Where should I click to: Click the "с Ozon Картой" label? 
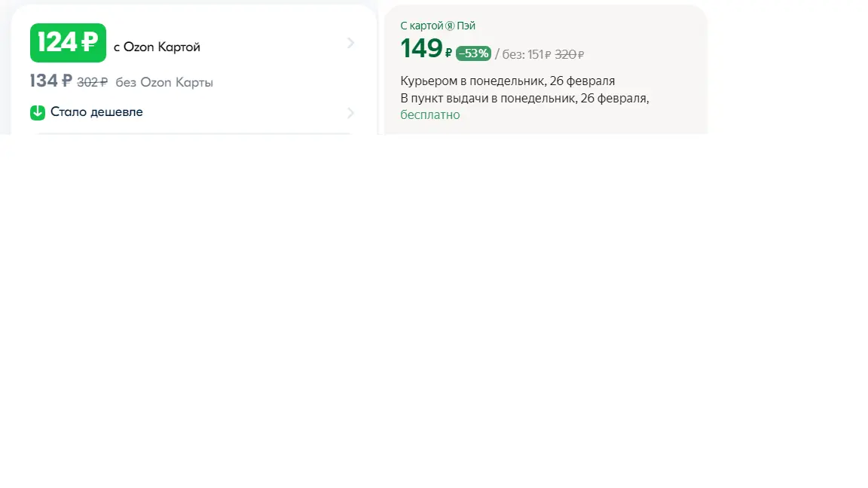click(x=157, y=47)
